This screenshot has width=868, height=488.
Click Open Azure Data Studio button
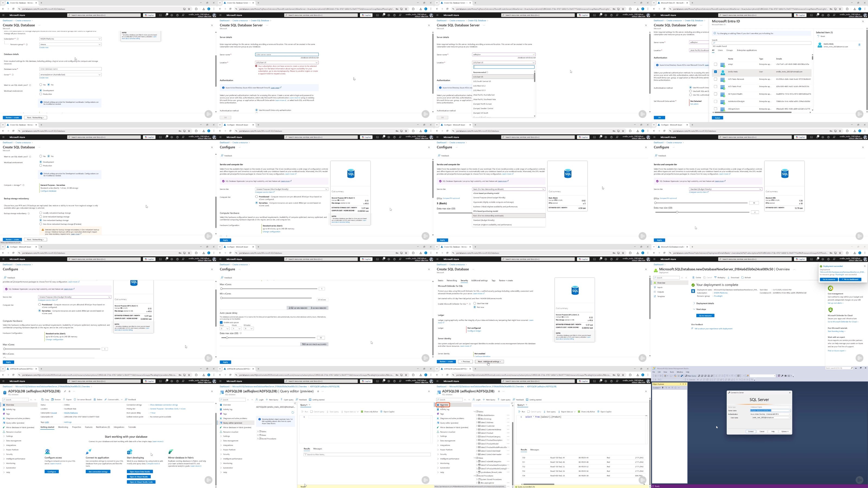click(x=140, y=472)
